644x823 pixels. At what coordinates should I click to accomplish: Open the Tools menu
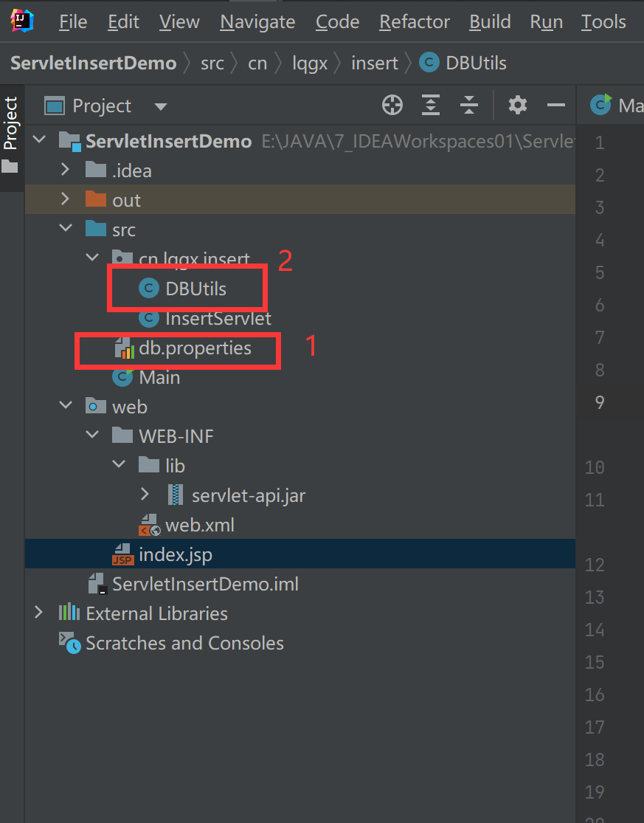603,22
